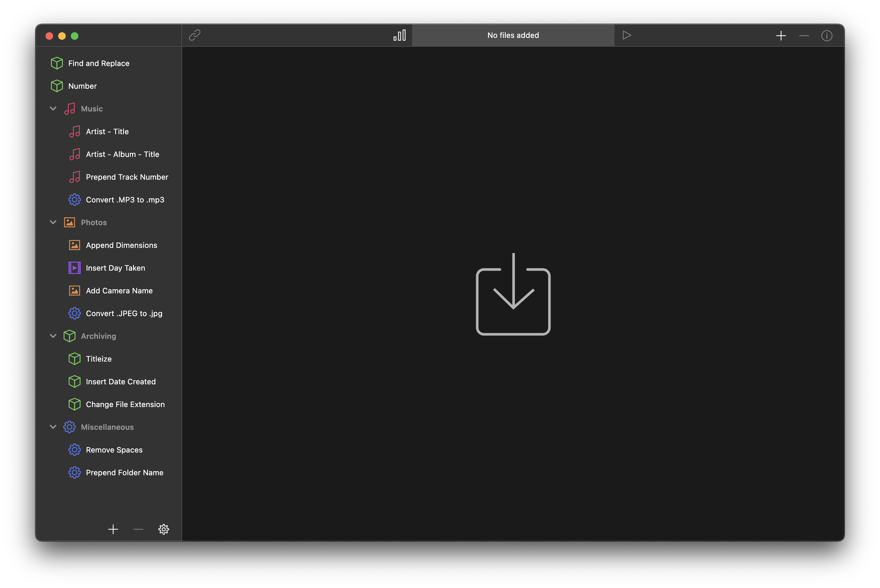This screenshot has width=880, height=588.
Task: Click the Play button in toolbar
Action: pyautogui.click(x=626, y=35)
